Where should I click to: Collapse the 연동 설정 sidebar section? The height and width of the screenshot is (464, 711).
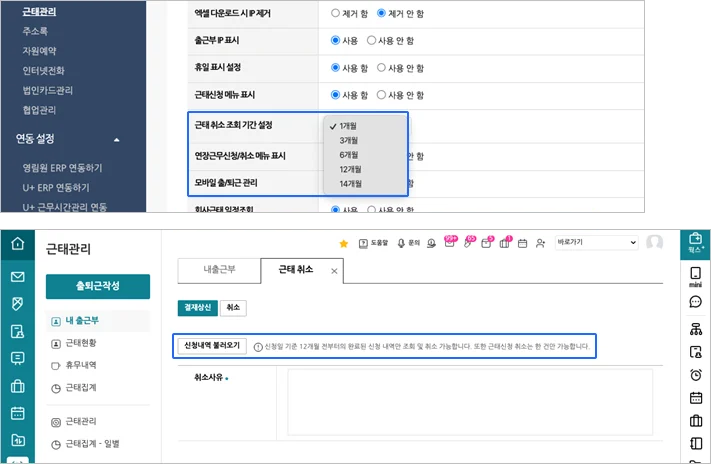pyautogui.click(x=116, y=139)
